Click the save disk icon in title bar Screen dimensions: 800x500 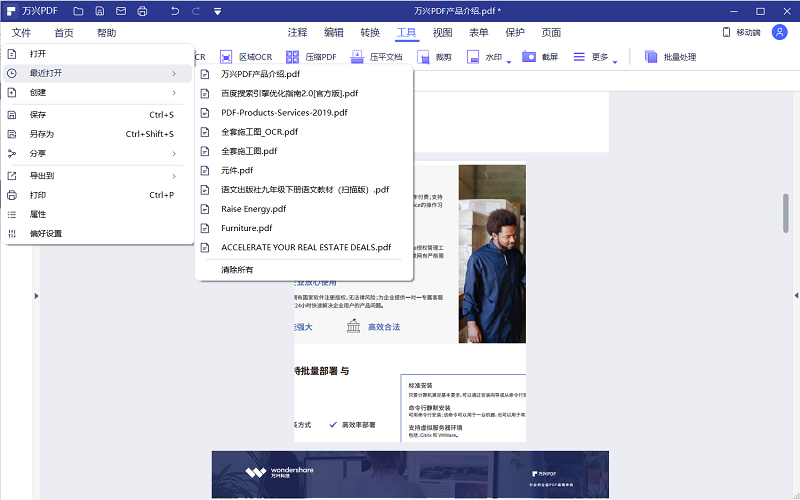coord(99,11)
